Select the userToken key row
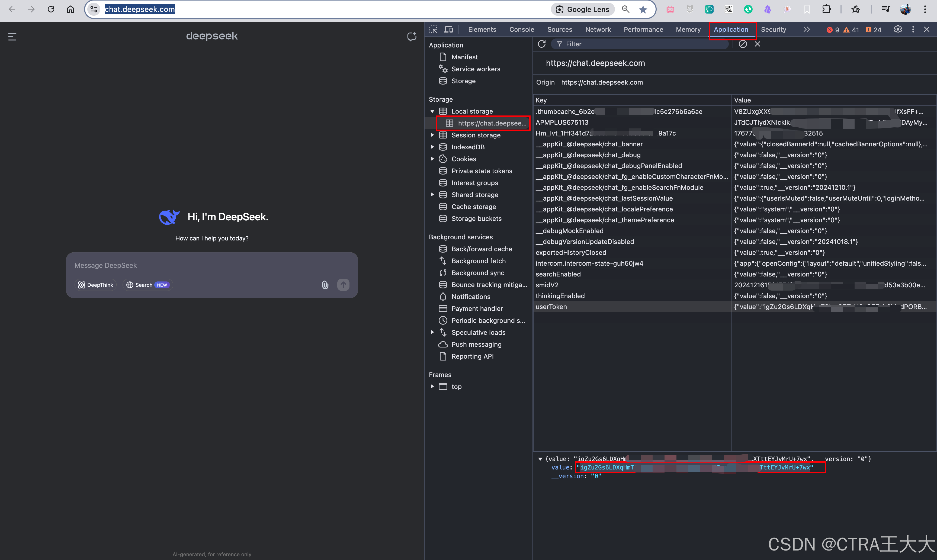The image size is (937, 560). click(734, 307)
